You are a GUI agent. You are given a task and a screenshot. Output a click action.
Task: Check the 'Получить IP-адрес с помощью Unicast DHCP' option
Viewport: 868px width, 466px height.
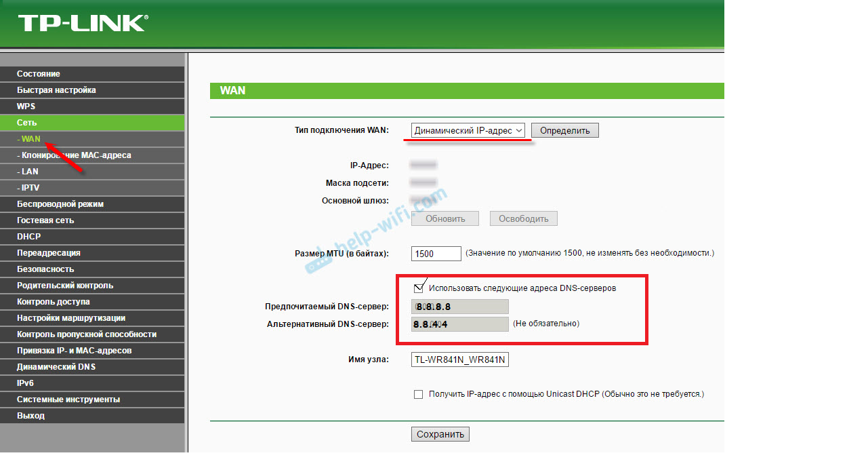pos(418,393)
